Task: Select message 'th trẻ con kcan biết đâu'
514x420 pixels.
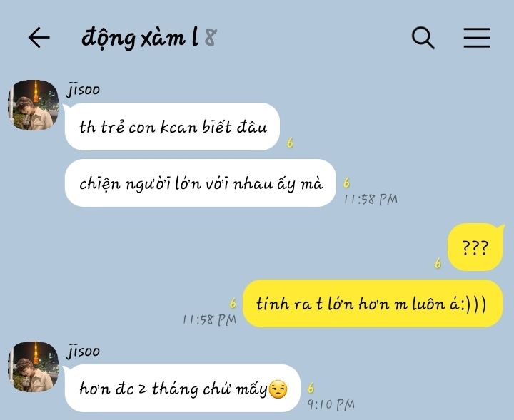Action: 173,127
